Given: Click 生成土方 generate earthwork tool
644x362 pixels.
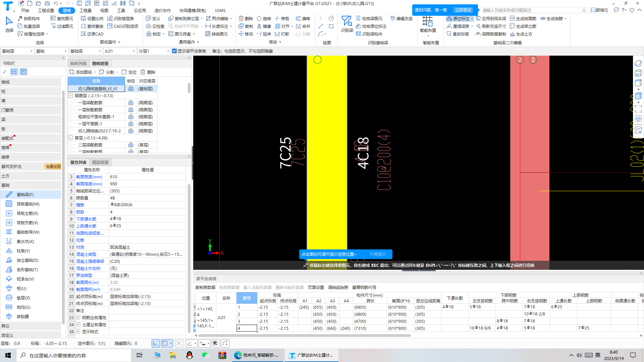Looking at the screenshot, I should point(521,34).
